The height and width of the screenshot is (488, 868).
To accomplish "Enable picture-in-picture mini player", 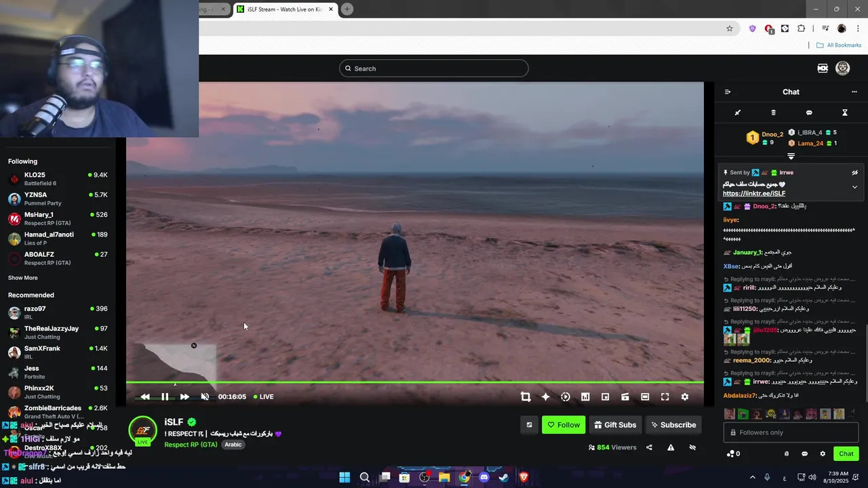I will coord(606,397).
